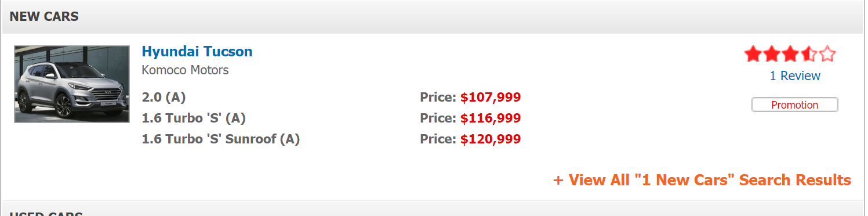This screenshot has width=868, height=216.
Task: Click the Promotion button
Action: click(795, 105)
